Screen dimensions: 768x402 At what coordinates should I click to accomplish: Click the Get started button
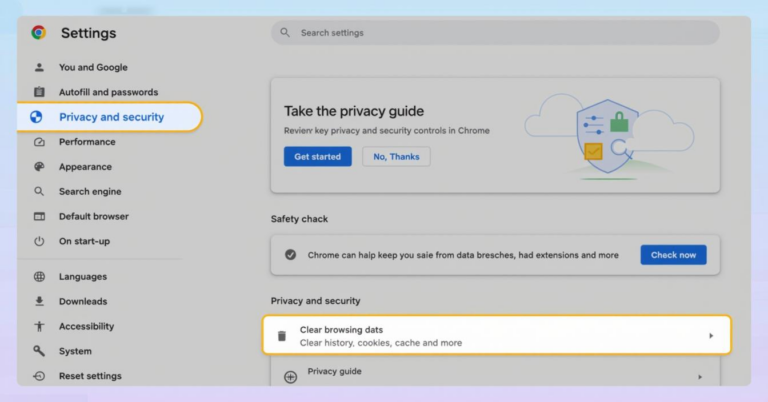point(318,157)
